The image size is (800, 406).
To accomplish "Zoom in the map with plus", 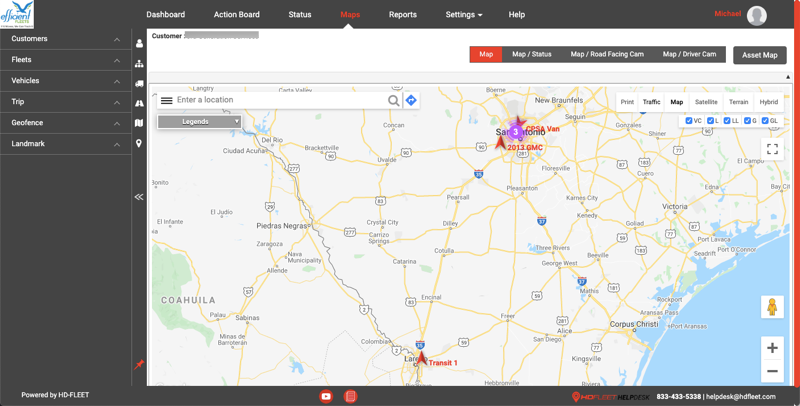I will [x=772, y=348].
